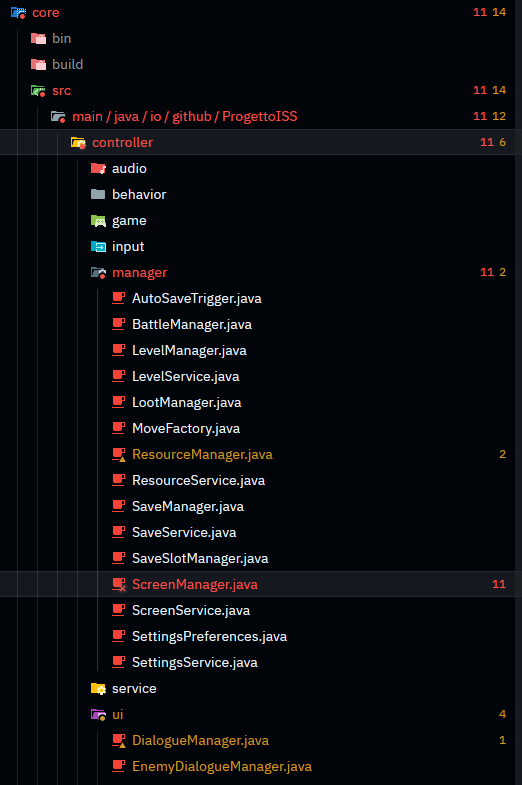
Task: Click the ui folder icon
Action: pyautogui.click(x=99, y=715)
